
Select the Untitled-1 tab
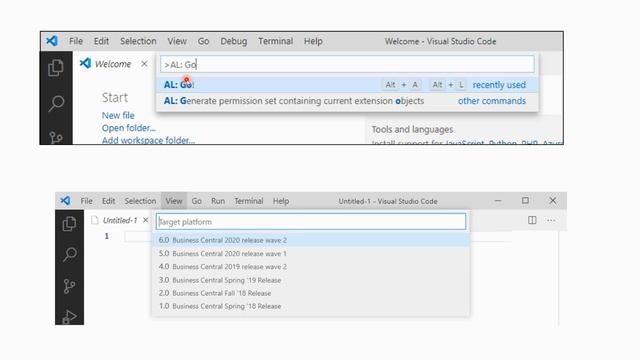pos(120,220)
